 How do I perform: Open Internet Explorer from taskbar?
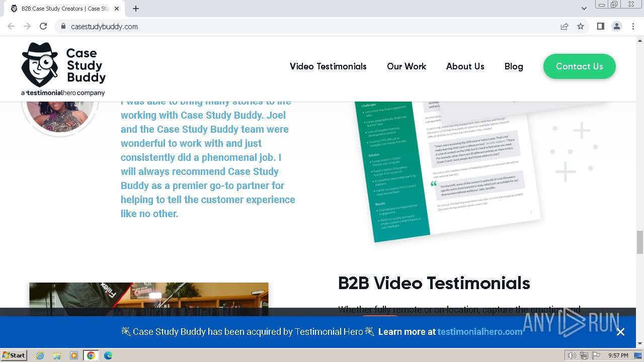(x=40, y=355)
